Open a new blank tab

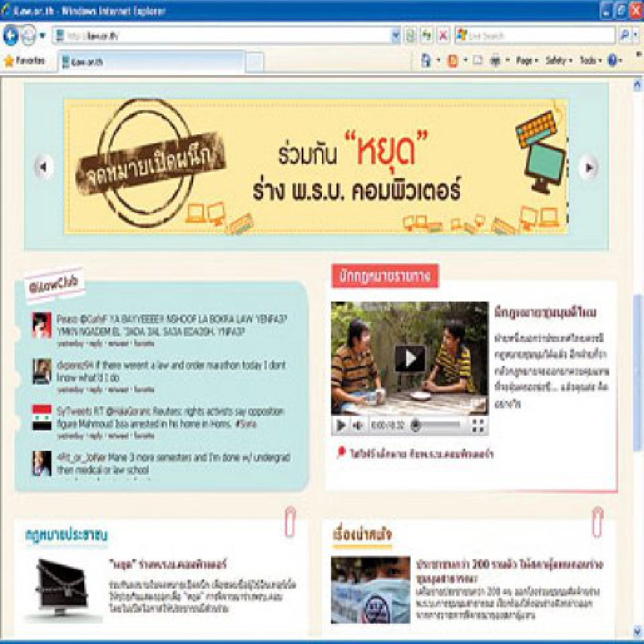click(255, 62)
